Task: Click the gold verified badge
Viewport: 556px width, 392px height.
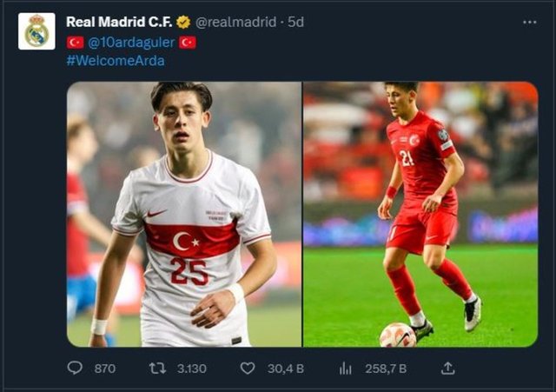Action: [183, 22]
